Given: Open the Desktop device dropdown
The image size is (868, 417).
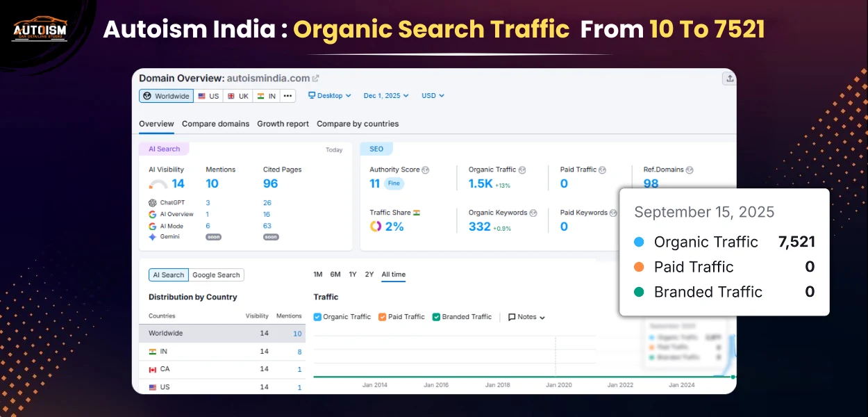Looking at the screenshot, I should (330, 96).
